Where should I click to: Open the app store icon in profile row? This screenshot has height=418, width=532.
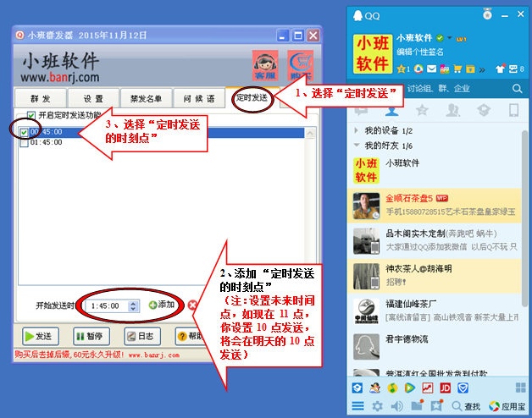[445, 69]
